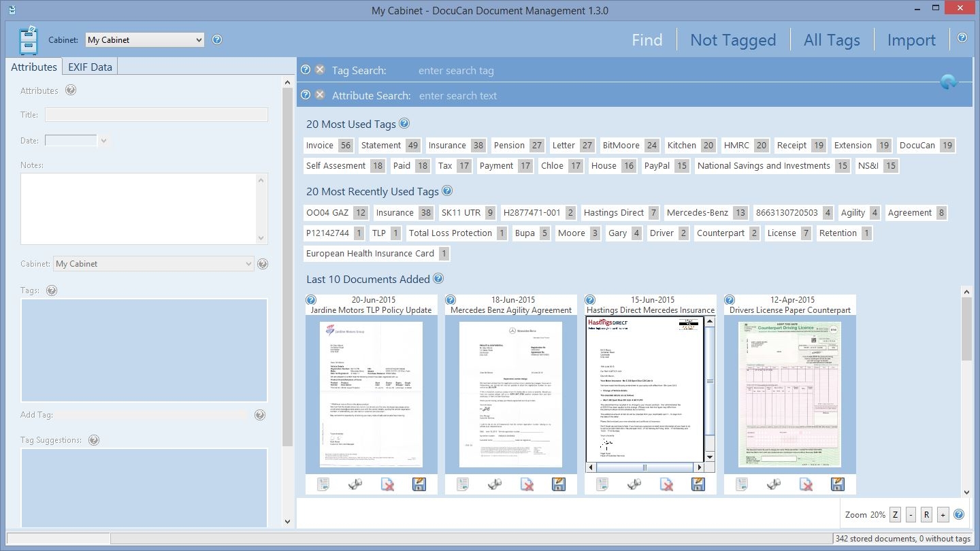980x551 pixels.
Task: Click help icon beside Attributes label
Action: pos(70,90)
